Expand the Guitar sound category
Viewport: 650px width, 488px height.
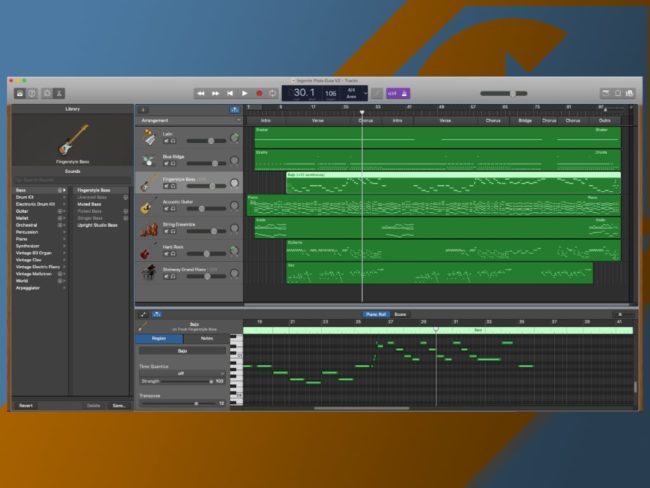click(x=40, y=211)
